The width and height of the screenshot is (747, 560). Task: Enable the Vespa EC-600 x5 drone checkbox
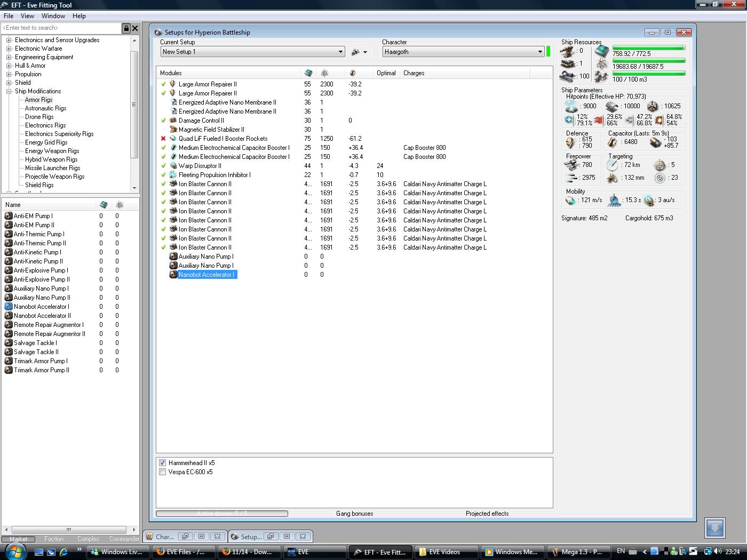pyautogui.click(x=163, y=472)
